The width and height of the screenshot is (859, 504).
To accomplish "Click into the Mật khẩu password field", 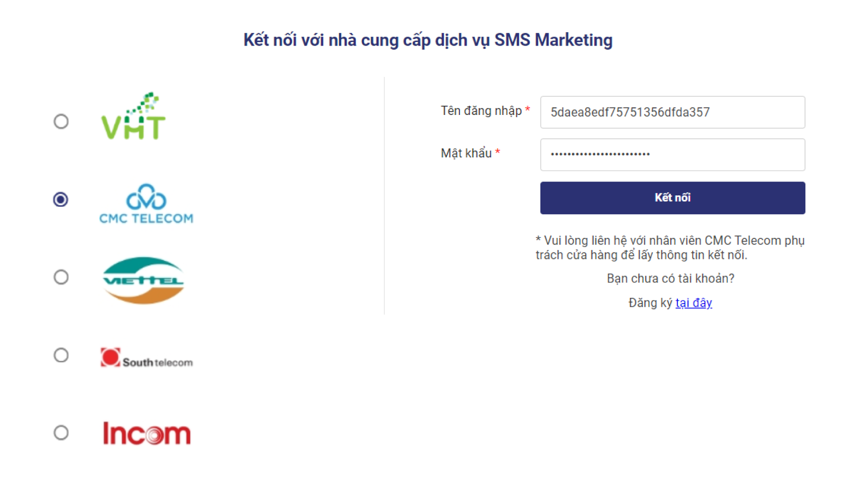I will point(672,155).
